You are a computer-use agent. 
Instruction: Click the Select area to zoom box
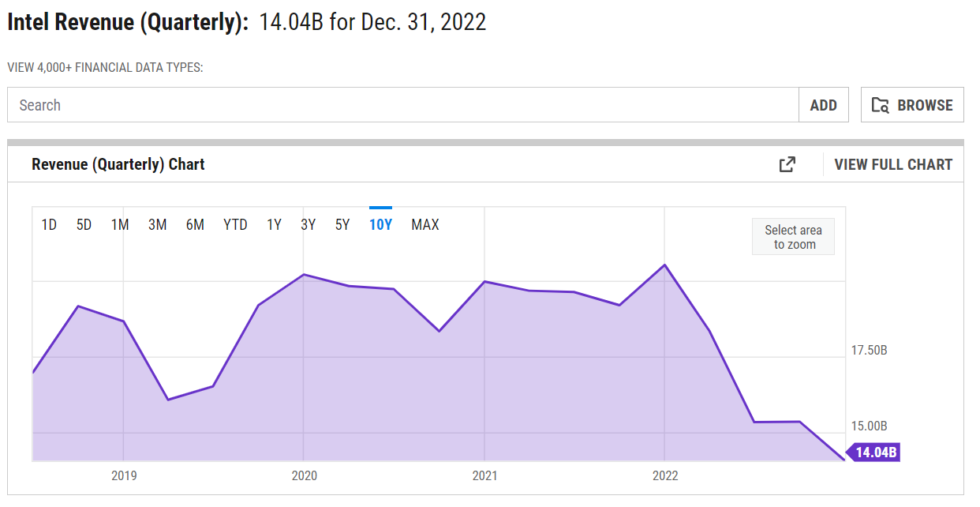pos(793,237)
